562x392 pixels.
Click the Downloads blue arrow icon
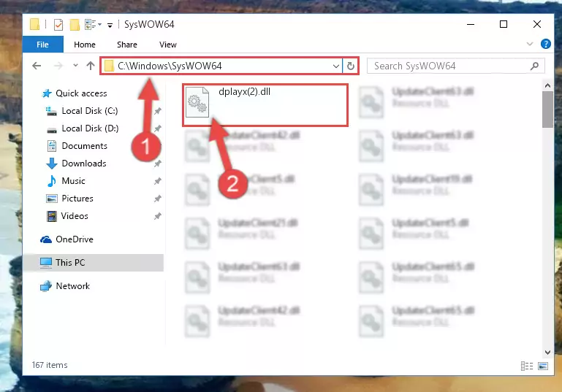(52, 164)
